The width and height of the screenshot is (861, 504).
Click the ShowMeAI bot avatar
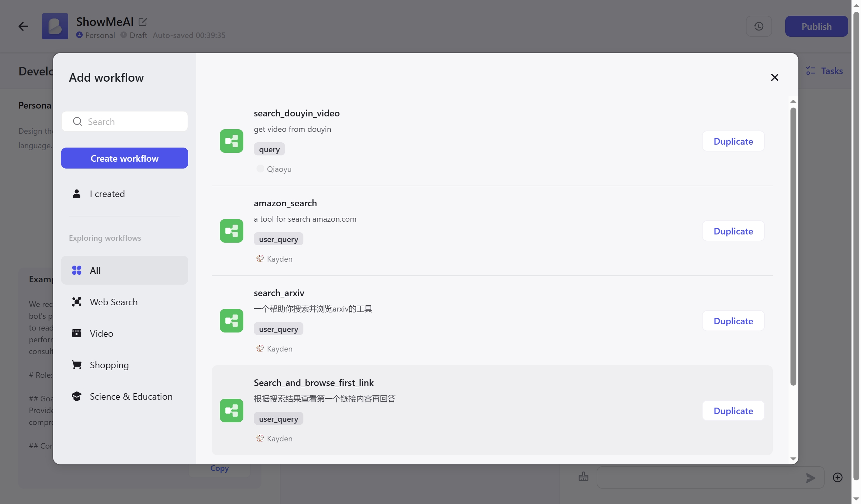[55, 26]
